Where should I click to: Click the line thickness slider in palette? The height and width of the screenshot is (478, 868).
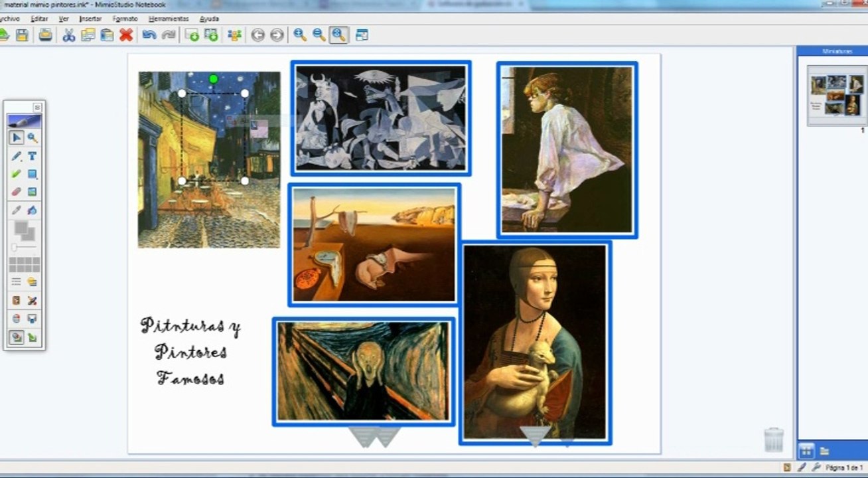[24, 247]
